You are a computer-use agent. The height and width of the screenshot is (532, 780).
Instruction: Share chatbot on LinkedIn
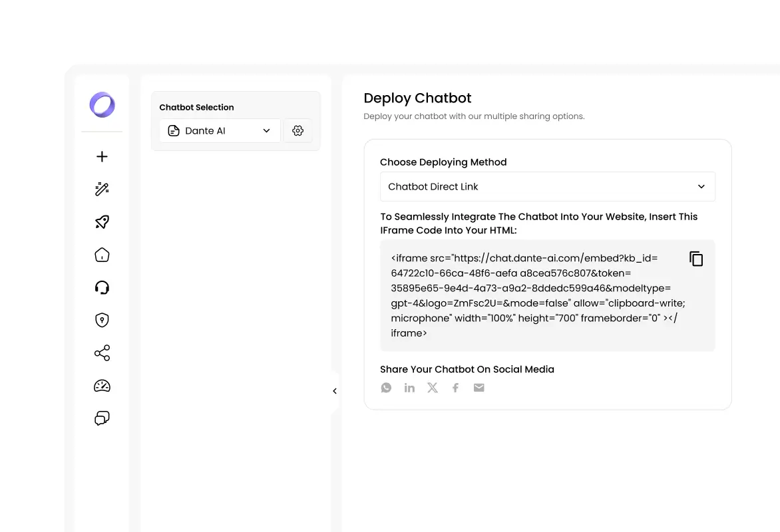pos(409,388)
